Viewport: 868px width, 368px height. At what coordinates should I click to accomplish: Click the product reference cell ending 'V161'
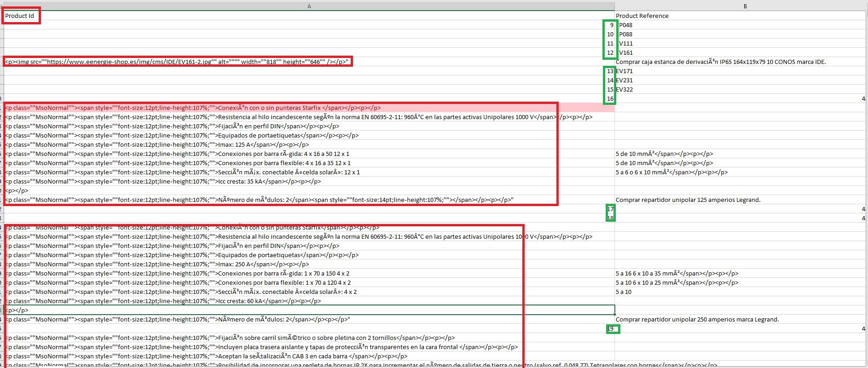coord(741,52)
